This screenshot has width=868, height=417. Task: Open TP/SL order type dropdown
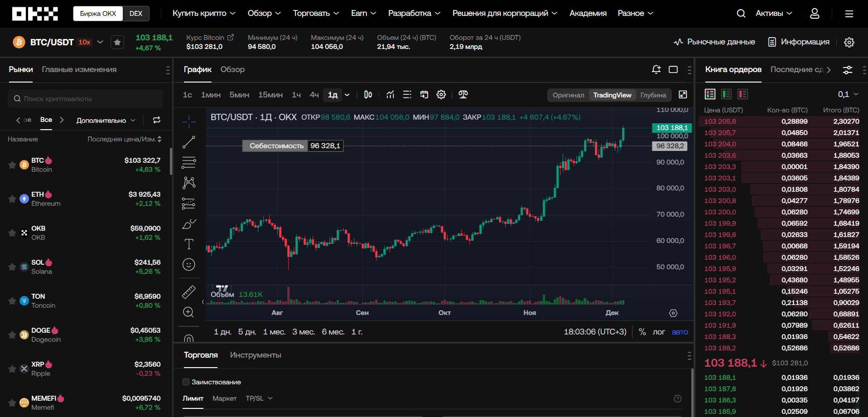pos(259,398)
